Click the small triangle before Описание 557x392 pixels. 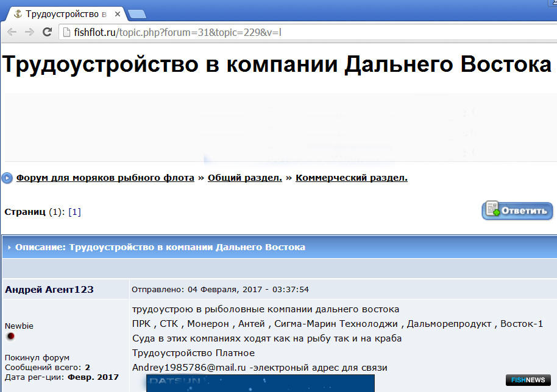click(x=9, y=247)
